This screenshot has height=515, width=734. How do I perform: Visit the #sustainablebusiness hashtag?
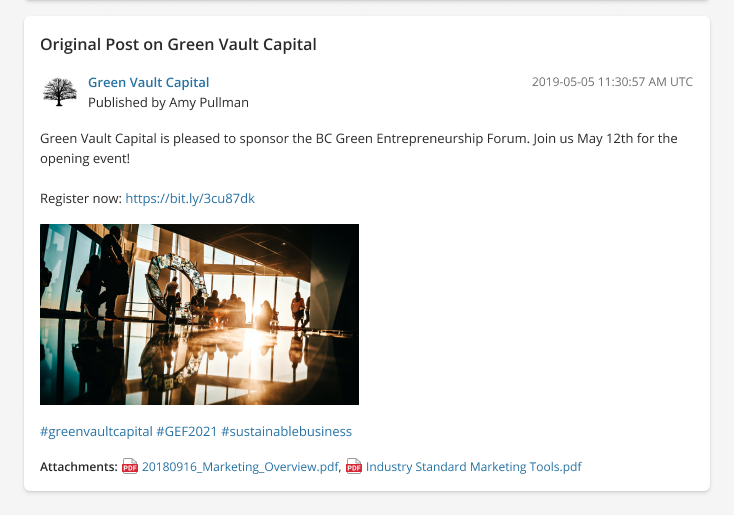286,431
